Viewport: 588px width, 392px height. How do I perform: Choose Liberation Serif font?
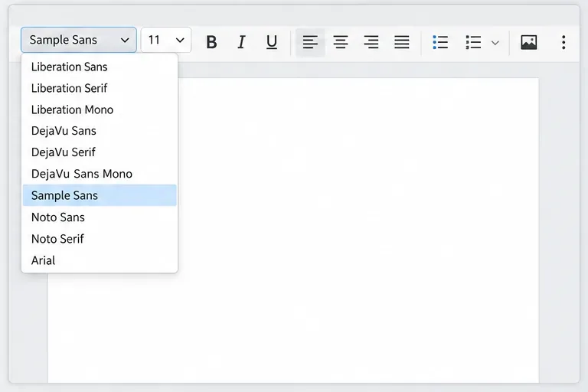pos(100,88)
